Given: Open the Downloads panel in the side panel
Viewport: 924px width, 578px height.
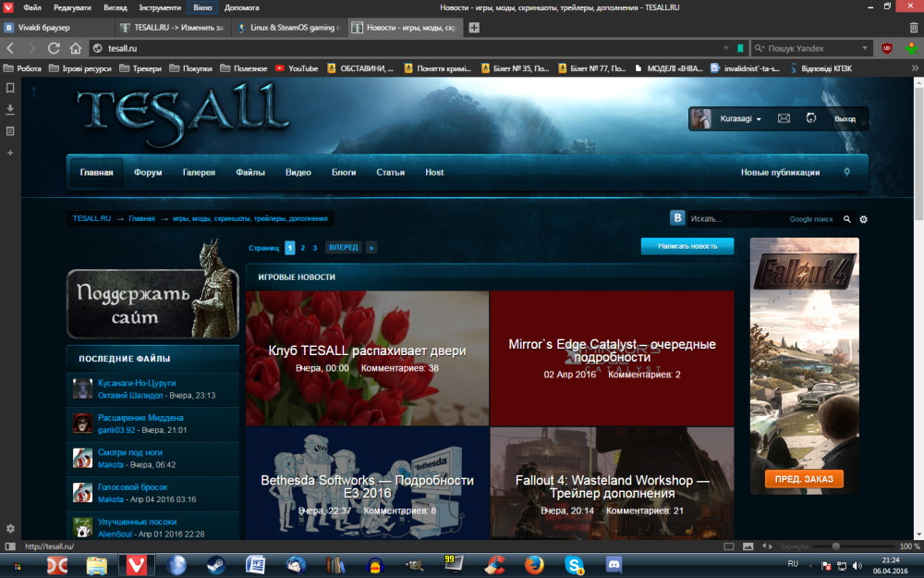Looking at the screenshot, I should coord(10,110).
